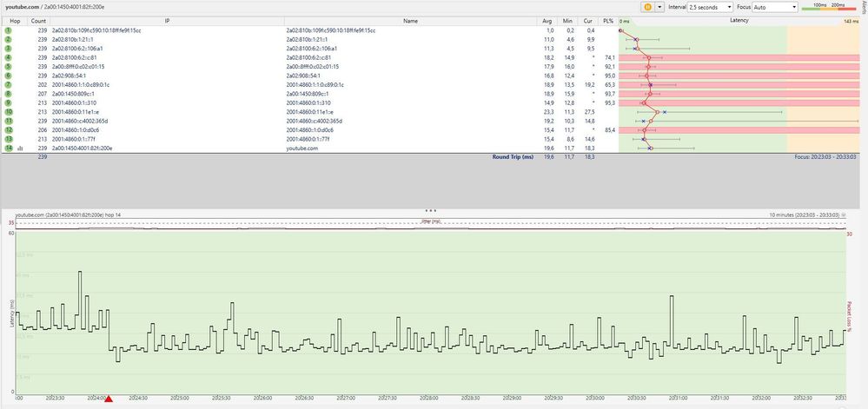Click the 100ms 200ms latency color legend
The width and height of the screenshot is (868, 409).
[831, 6]
